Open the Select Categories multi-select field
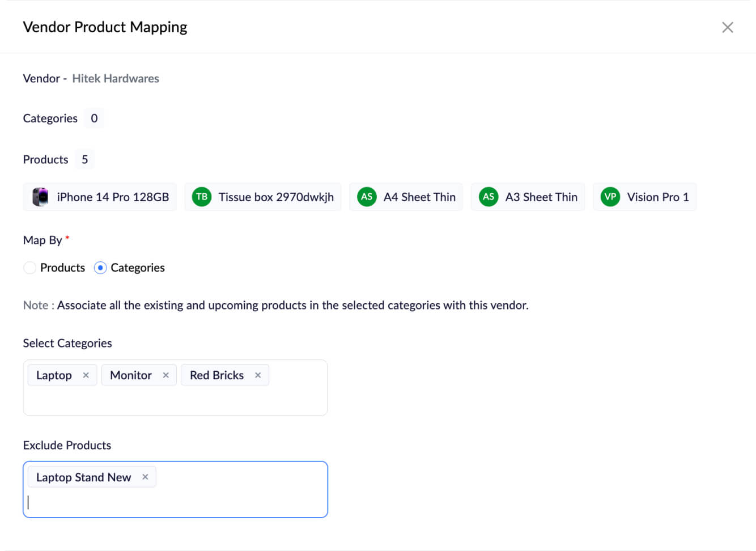The width and height of the screenshot is (756, 551). pos(175,400)
